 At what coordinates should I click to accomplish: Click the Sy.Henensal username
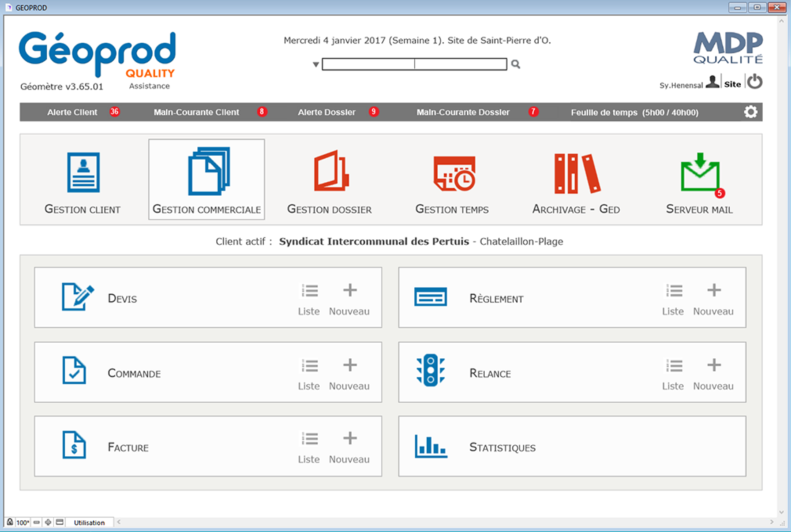pos(681,86)
